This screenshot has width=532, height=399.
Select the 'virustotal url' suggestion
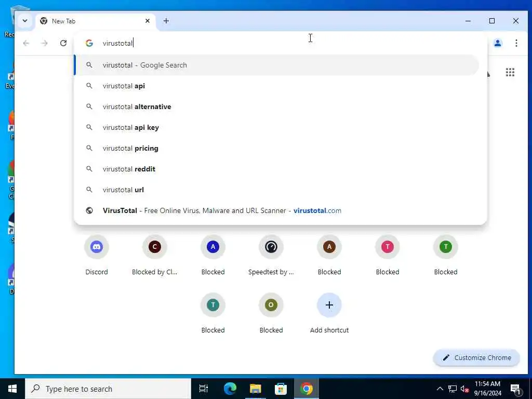coord(276,190)
